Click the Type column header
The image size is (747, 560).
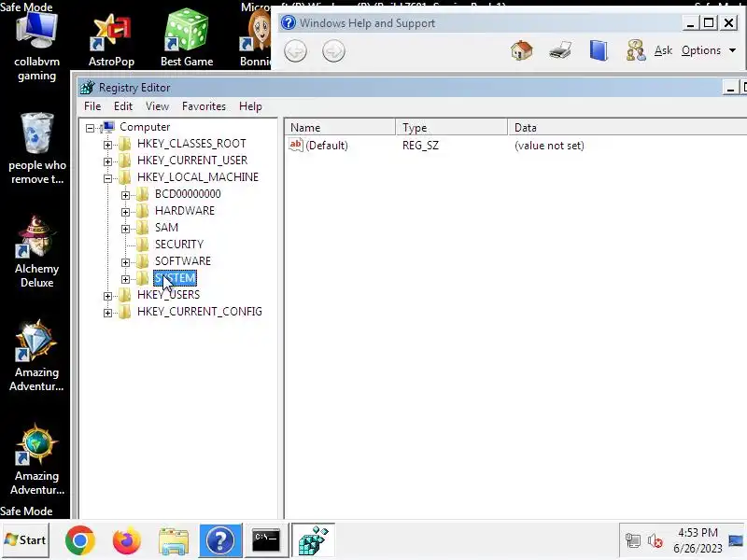point(452,128)
